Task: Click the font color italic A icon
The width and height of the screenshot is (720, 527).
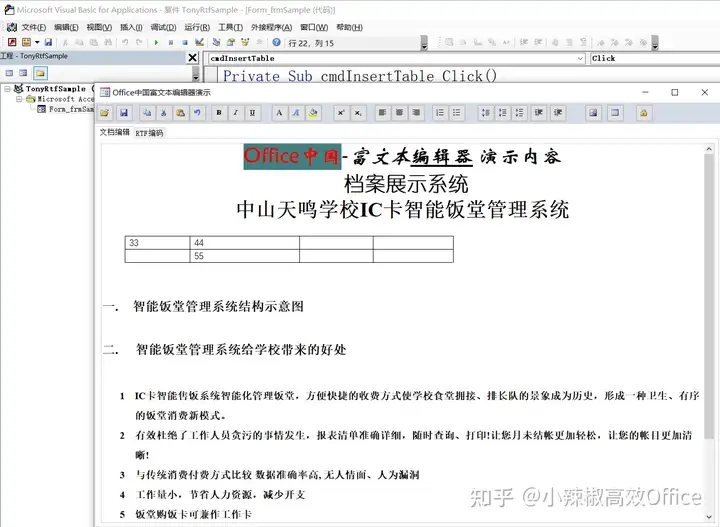Action: point(296,113)
